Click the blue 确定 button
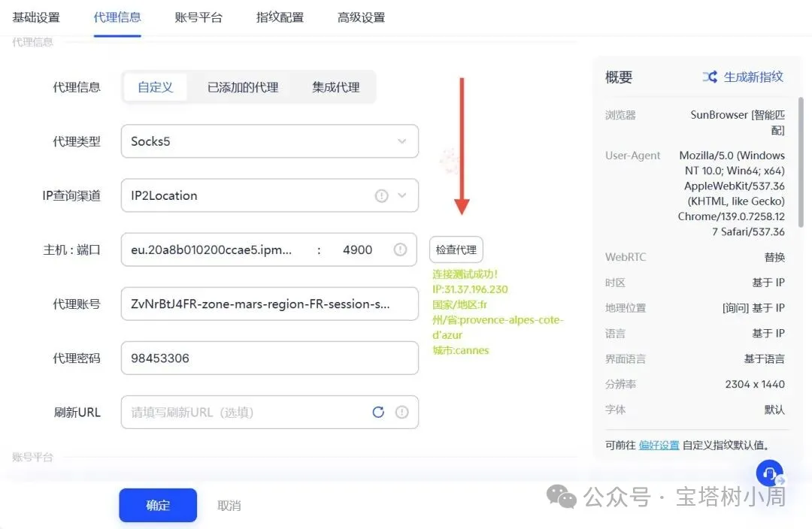812x529 pixels. point(158,505)
